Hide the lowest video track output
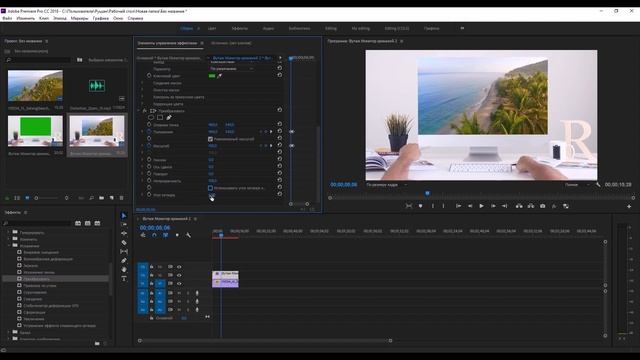This screenshot has height=360, width=640. point(179,283)
